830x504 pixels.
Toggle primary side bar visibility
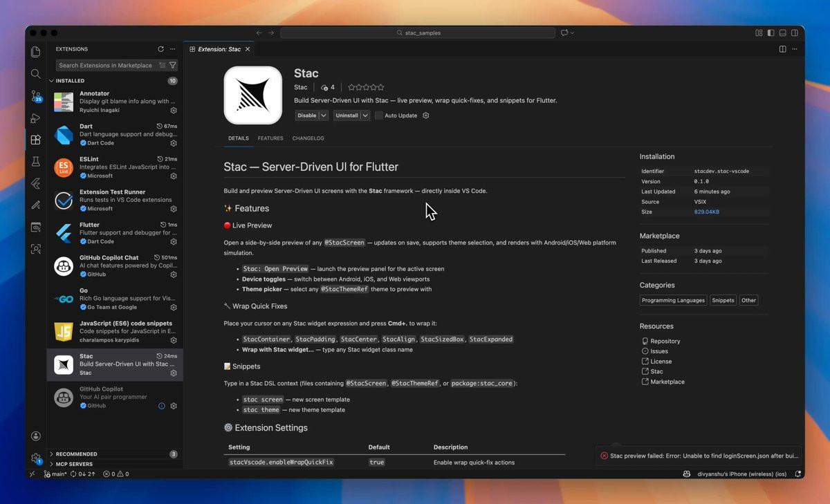coord(771,32)
